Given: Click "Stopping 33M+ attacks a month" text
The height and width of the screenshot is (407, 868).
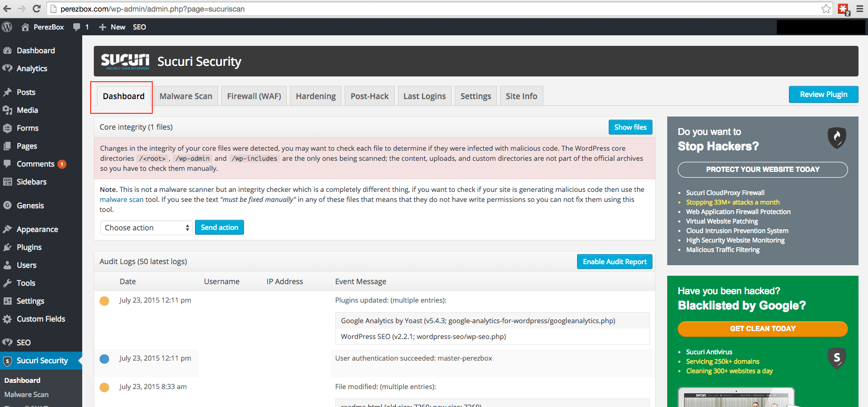Looking at the screenshot, I should click(733, 202).
